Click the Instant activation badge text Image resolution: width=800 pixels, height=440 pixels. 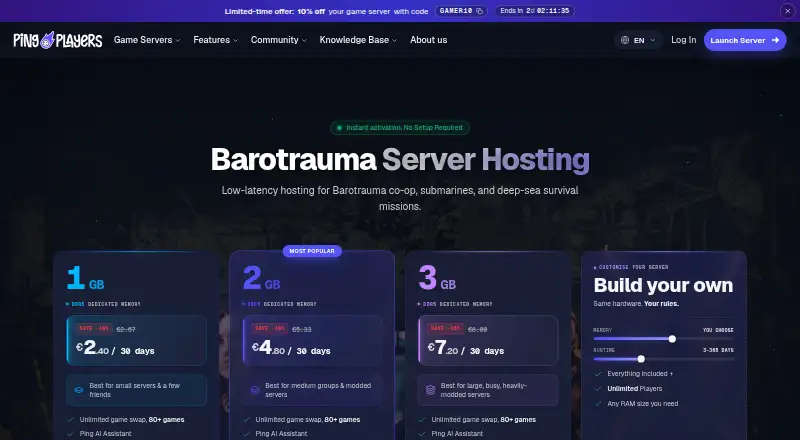(404, 128)
